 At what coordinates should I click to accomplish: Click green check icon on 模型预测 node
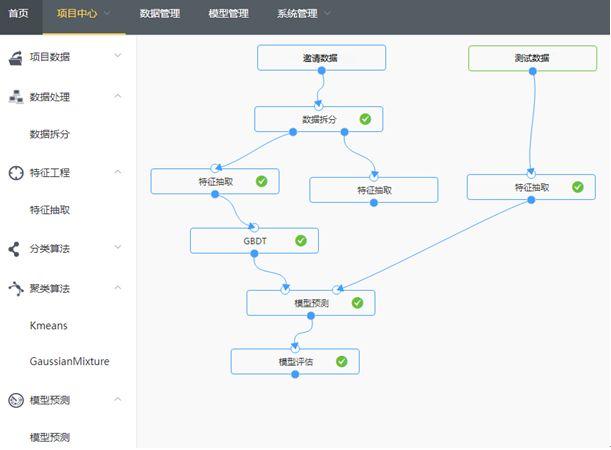pos(357,303)
